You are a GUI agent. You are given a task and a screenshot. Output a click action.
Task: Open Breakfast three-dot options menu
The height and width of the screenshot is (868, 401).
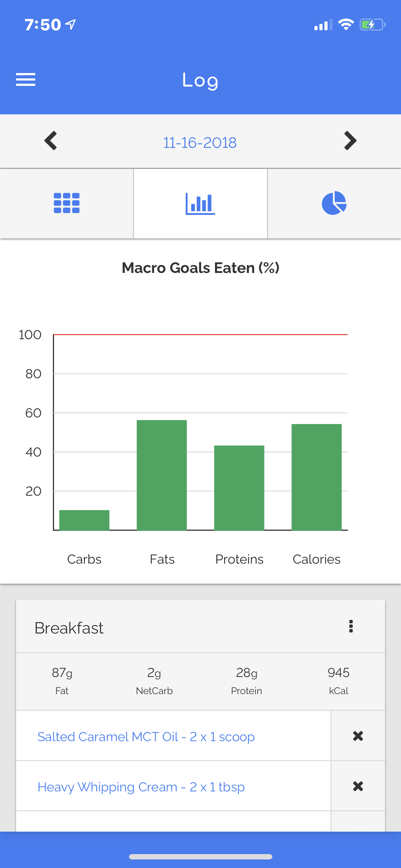click(351, 626)
